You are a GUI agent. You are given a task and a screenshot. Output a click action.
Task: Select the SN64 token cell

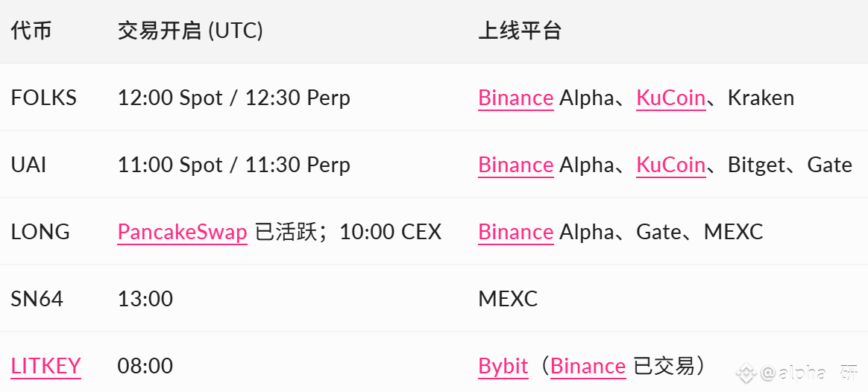pyautogui.click(x=37, y=299)
